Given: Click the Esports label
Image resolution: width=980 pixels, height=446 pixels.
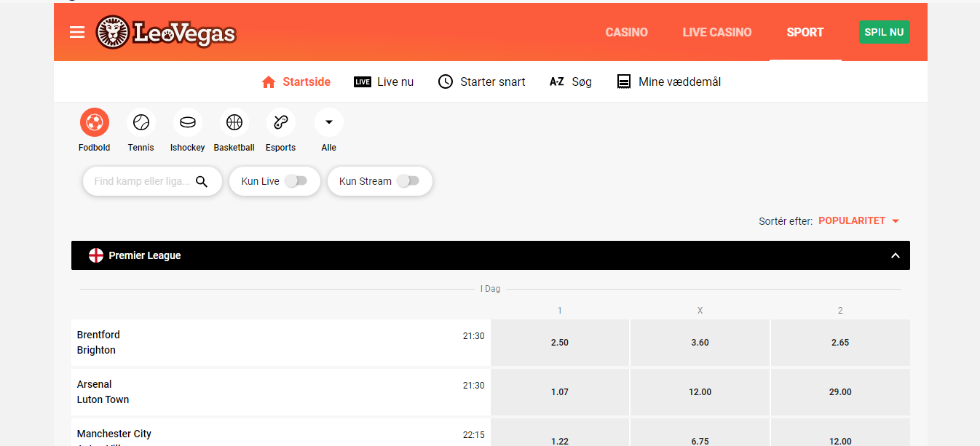Looking at the screenshot, I should pyautogui.click(x=281, y=148).
